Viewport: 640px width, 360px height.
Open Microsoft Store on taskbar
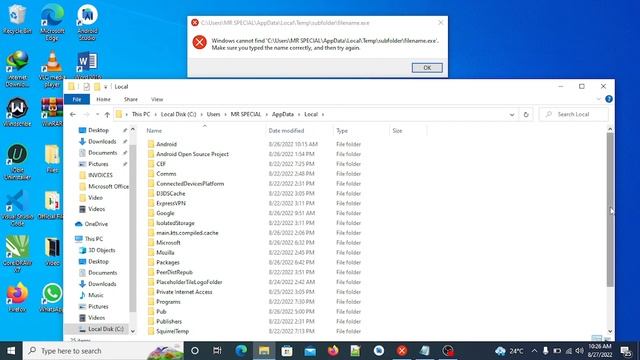coord(287,351)
